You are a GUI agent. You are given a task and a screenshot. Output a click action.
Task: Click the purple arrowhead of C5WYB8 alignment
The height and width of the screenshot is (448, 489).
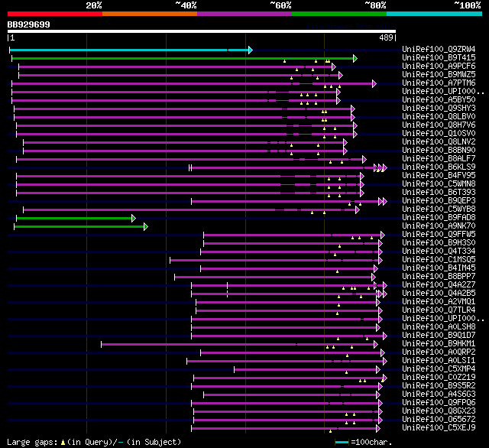point(358,209)
